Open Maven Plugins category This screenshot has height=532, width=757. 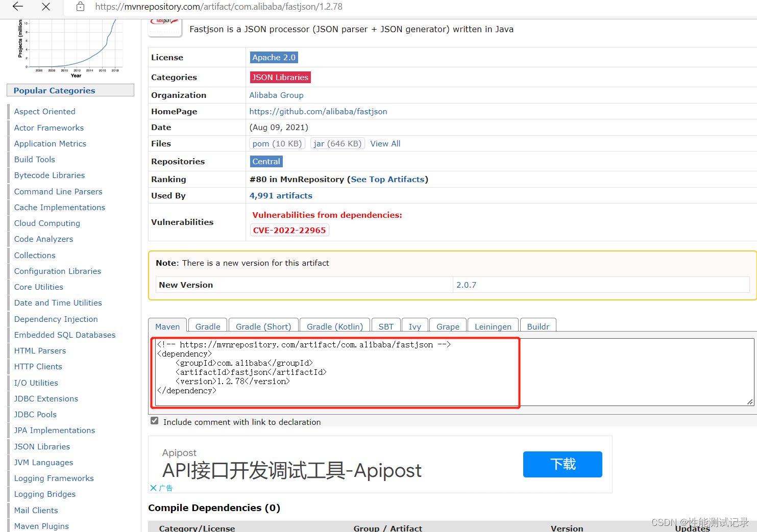(41, 526)
